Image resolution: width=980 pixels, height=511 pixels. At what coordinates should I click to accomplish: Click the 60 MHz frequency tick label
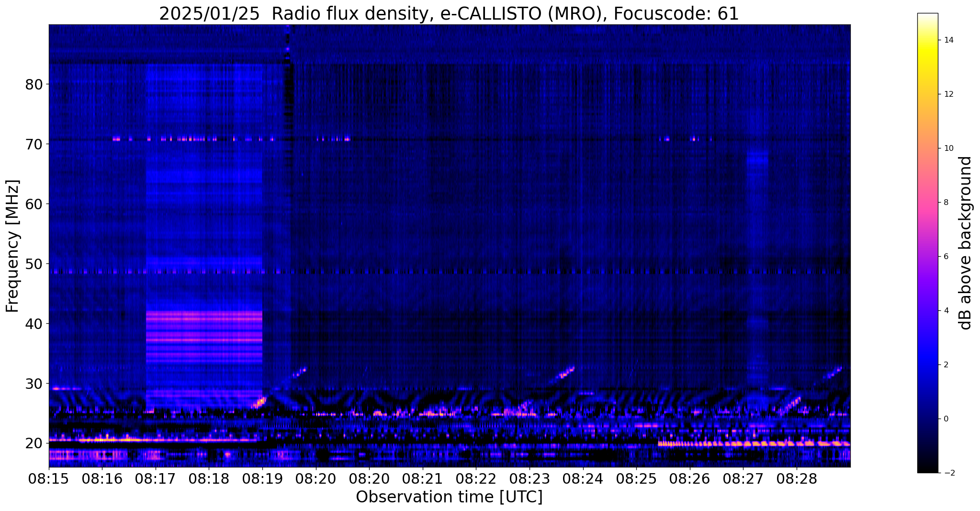[x=34, y=204]
